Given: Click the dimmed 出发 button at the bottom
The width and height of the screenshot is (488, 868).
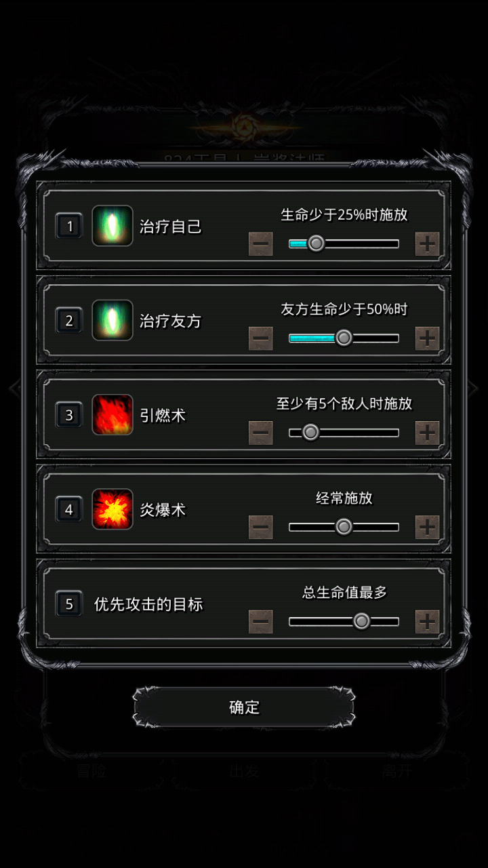Looking at the screenshot, I should pos(243,771).
